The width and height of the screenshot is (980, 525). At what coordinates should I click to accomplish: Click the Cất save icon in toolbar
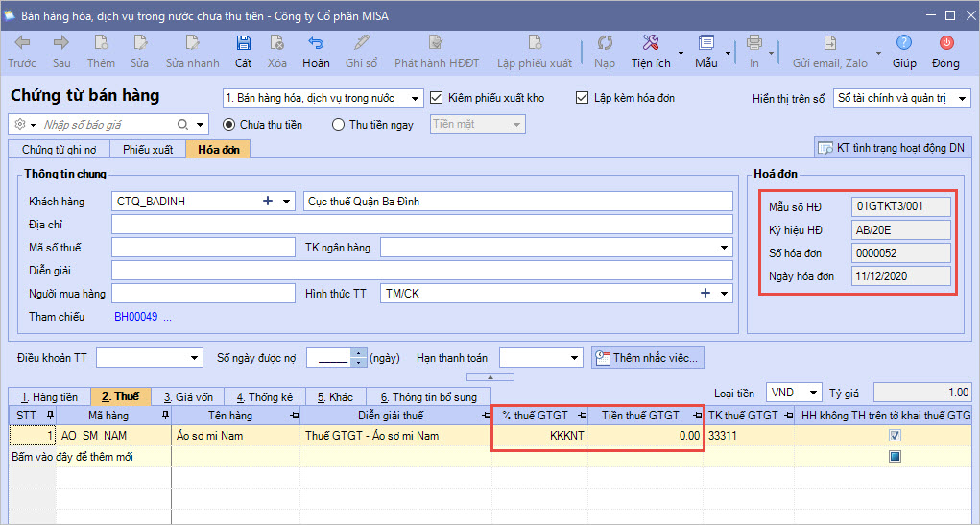pos(243,43)
